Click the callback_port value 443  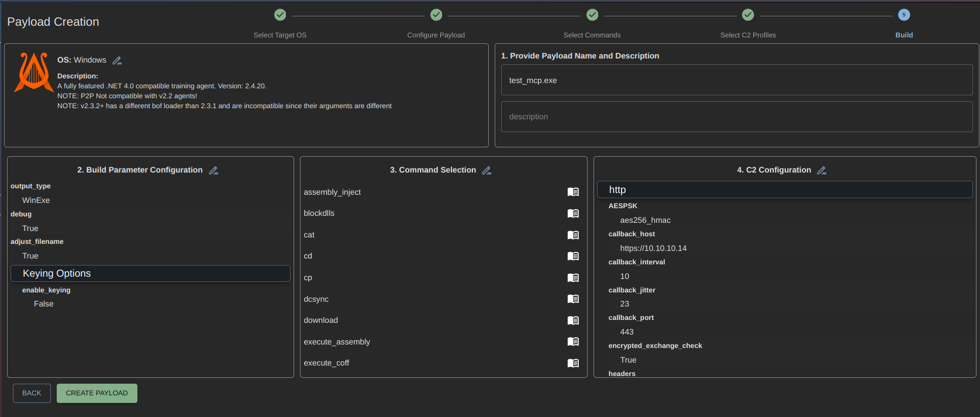(627, 332)
